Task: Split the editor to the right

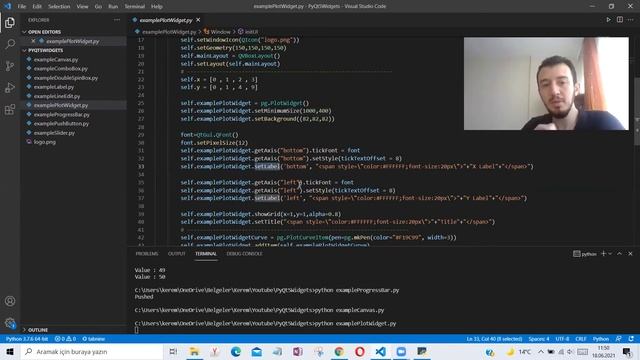Action: [x=620, y=20]
